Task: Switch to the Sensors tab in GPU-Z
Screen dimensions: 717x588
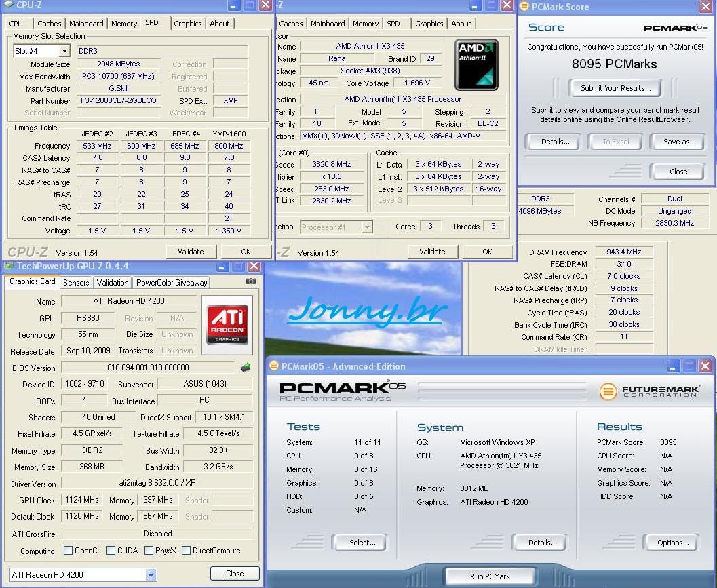Action: (76, 283)
